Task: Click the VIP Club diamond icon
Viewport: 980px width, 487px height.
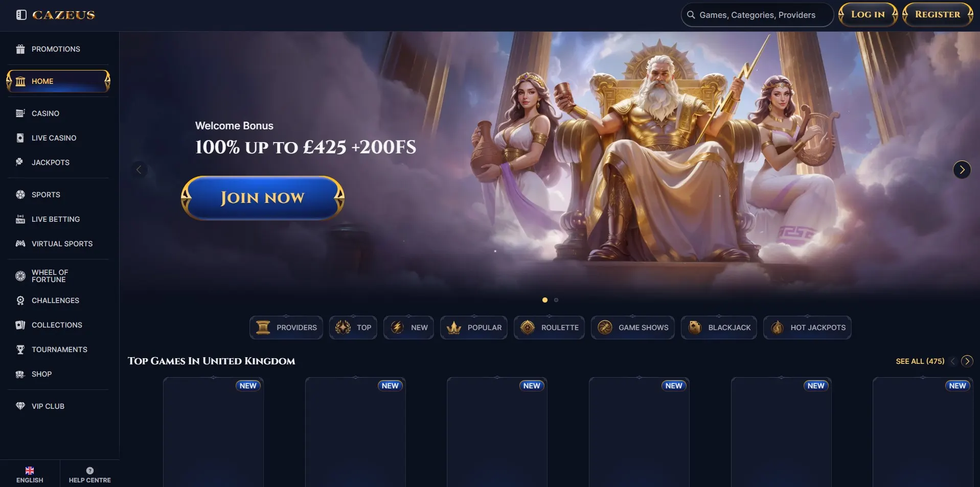Action: tap(20, 406)
